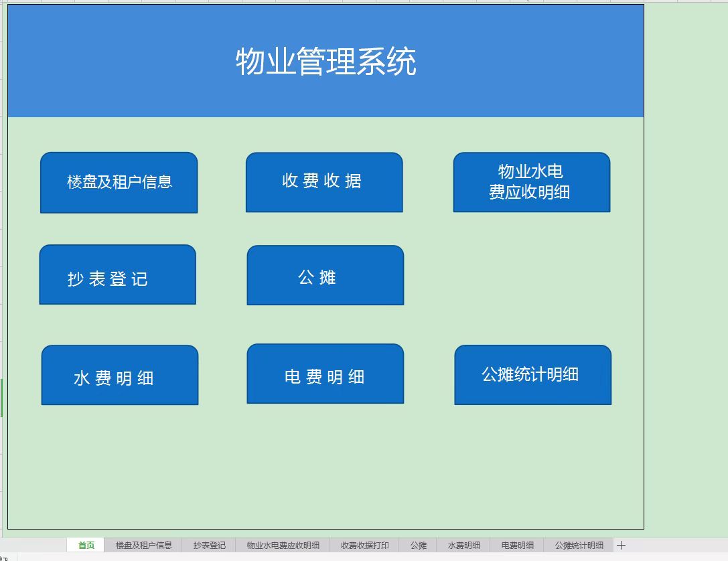Screen dimensions: 728x561
Task: Open the 公摊统计明细 worksheet tab
Action: click(577, 544)
